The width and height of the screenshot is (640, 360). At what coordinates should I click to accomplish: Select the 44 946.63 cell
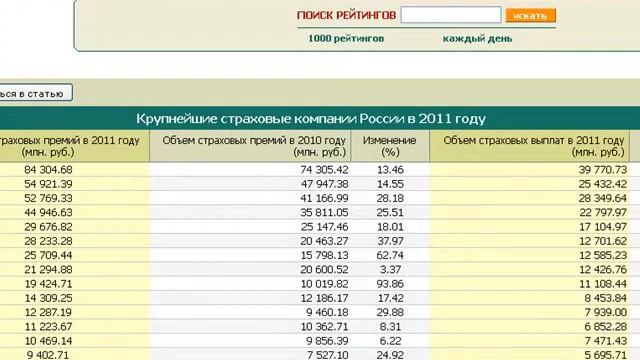pos(48,212)
